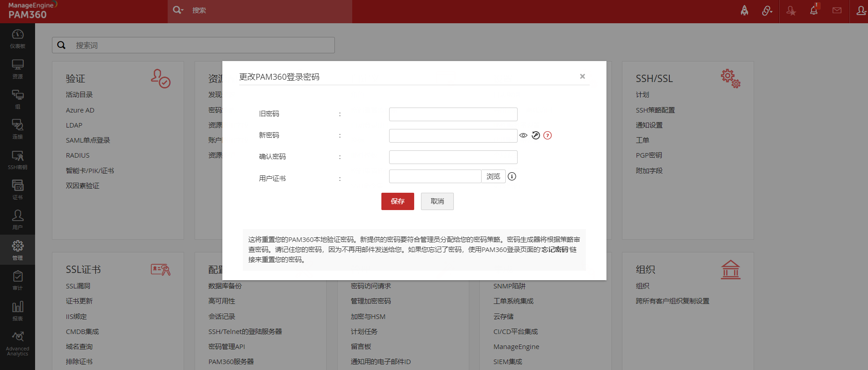Open the PGP Keys (PGP密钥) link

tap(649, 155)
